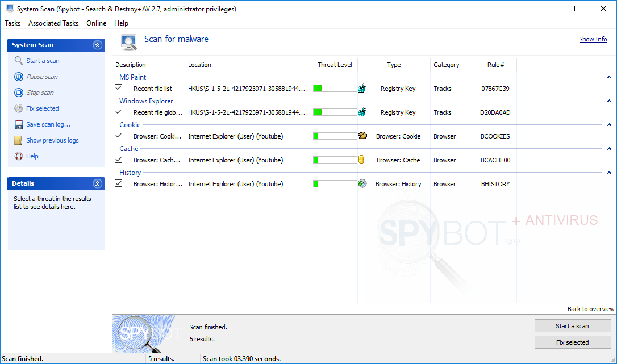Click the Stop scan circle icon
Viewport: 617px width, 364px height.
19,93
